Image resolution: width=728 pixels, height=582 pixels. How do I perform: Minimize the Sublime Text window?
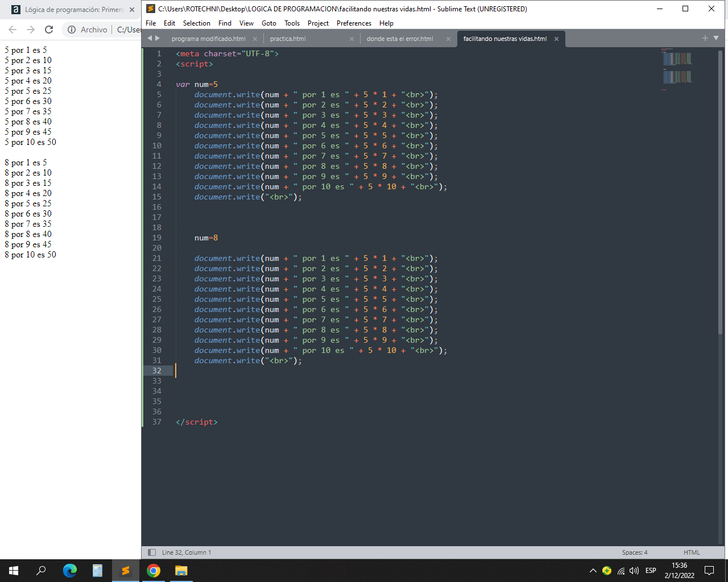[660, 9]
